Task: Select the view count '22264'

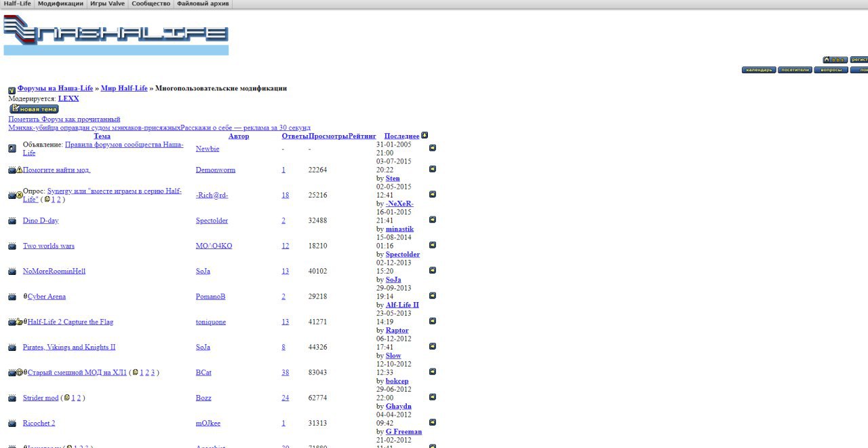Action: click(317, 170)
